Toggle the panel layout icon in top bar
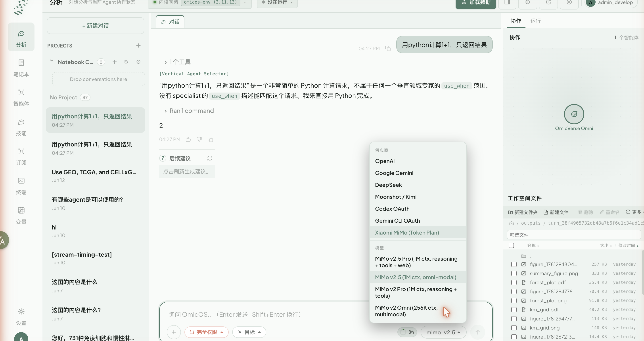This screenshot has height=341, width=644. tap(507, 2)
